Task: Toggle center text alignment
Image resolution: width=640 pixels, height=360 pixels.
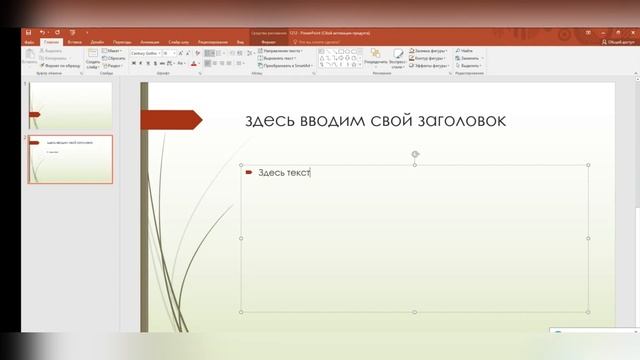Action: (215, 64)
